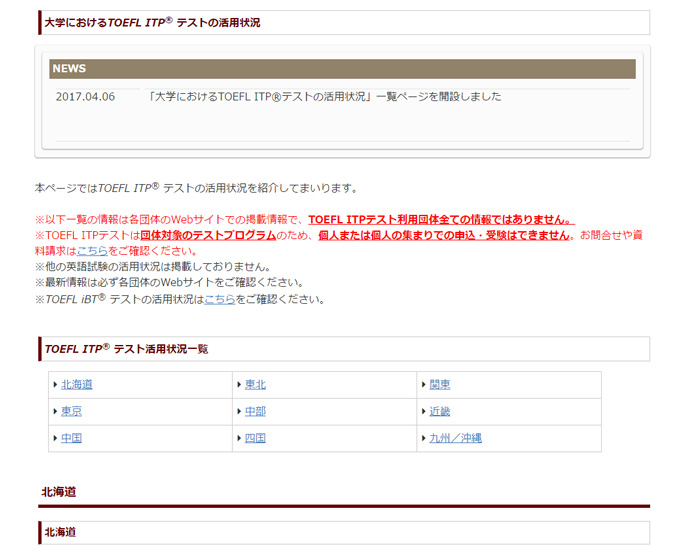Click the bold red text 団体対象のテストプログラム
The width and height of the screenshot is (695, 552).
208,235
